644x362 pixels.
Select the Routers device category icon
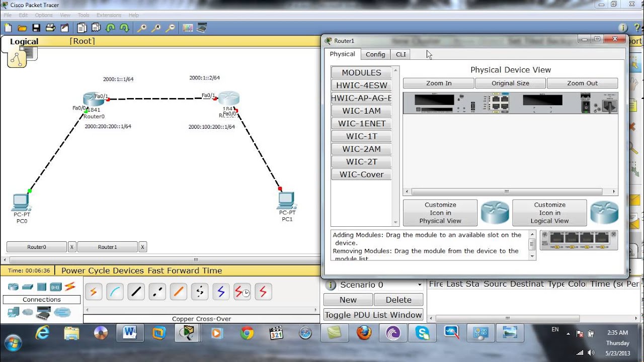tap(13, 287)
